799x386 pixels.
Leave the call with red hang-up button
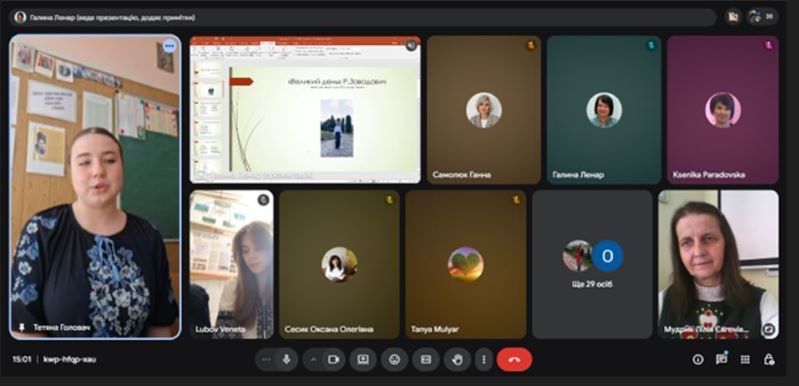pos(514,360)
